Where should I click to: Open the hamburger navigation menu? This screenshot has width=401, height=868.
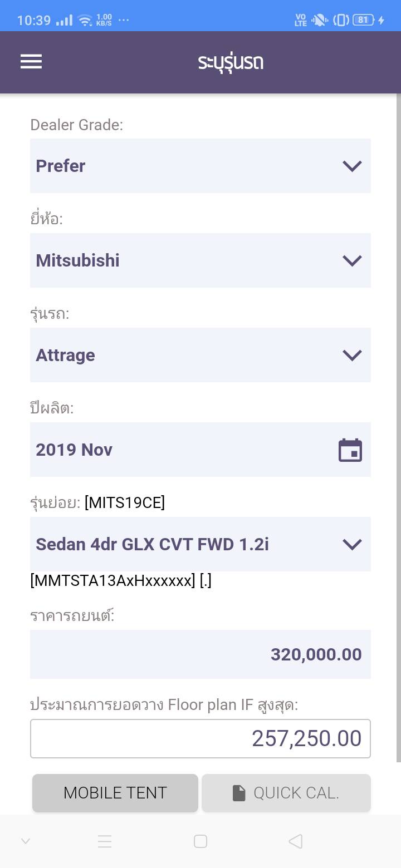(x=31, y=62)
